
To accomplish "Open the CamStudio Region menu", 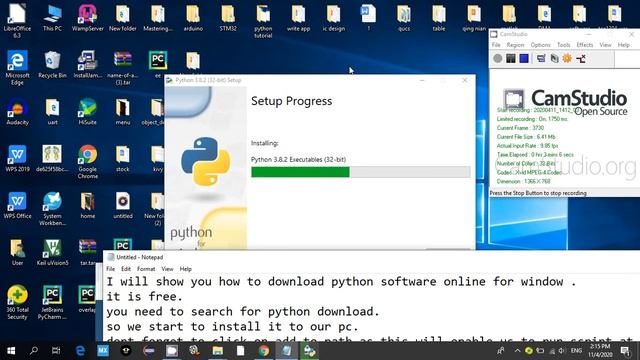I will tap(515, 45).
